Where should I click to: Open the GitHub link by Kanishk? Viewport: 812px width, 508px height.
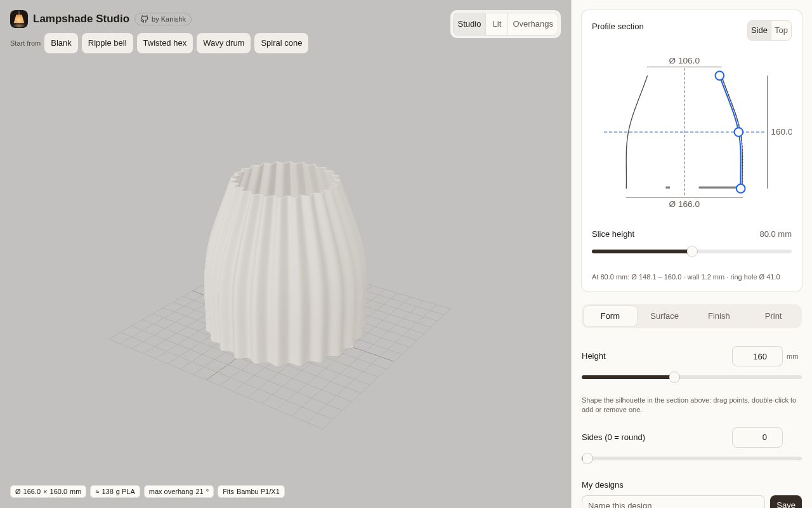[x=163, y=19]
